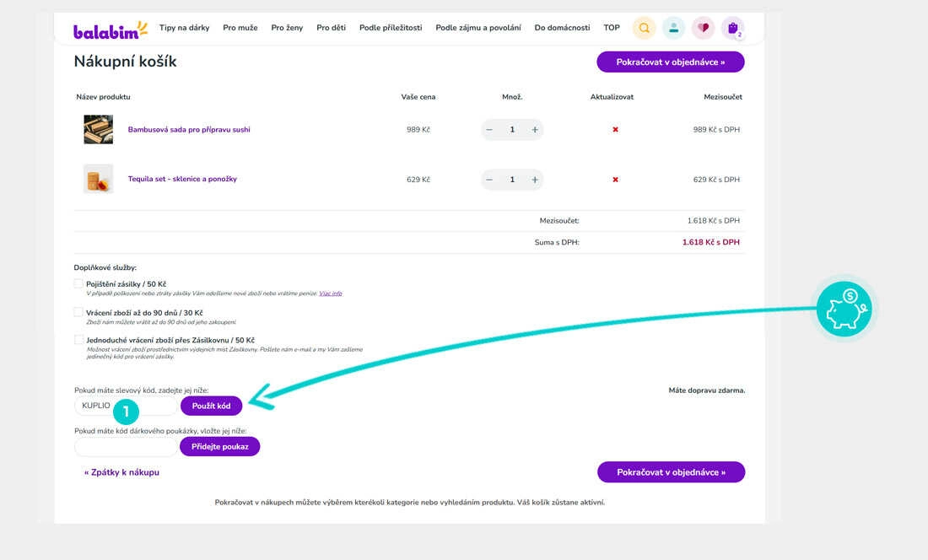Remove Tequila set with red X
The image size is (928, 560).
pos(615,180)
